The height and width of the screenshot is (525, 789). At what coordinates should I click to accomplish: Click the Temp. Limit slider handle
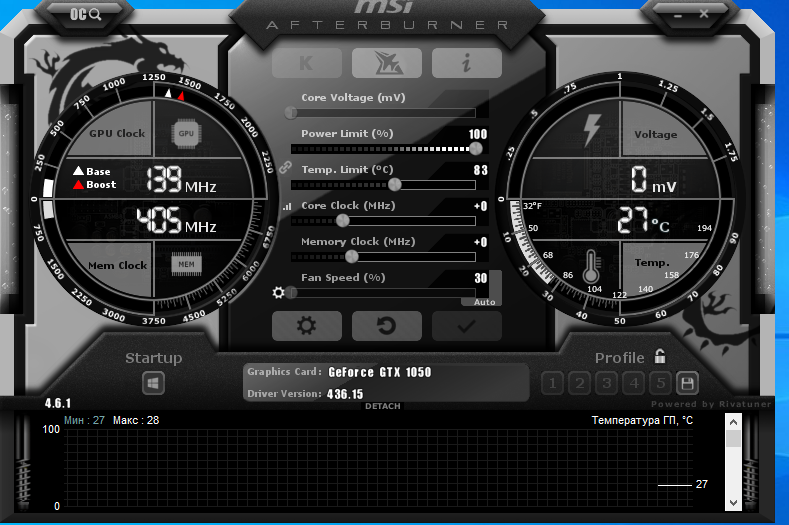395,185
